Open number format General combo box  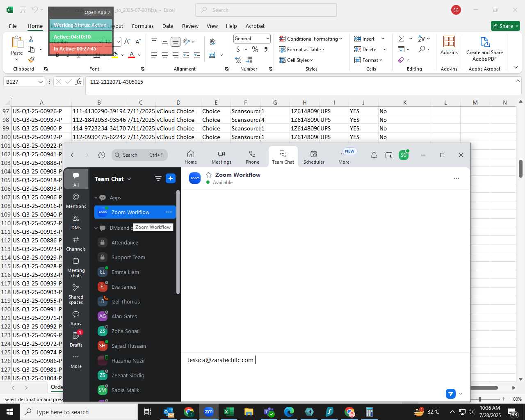coord(252,39)
